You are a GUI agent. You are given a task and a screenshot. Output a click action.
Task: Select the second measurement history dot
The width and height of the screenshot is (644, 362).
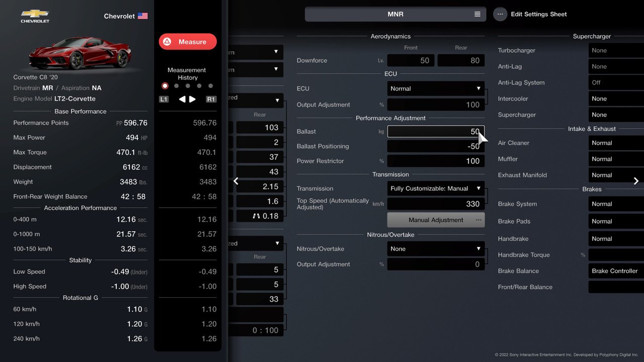pos(176,86)
